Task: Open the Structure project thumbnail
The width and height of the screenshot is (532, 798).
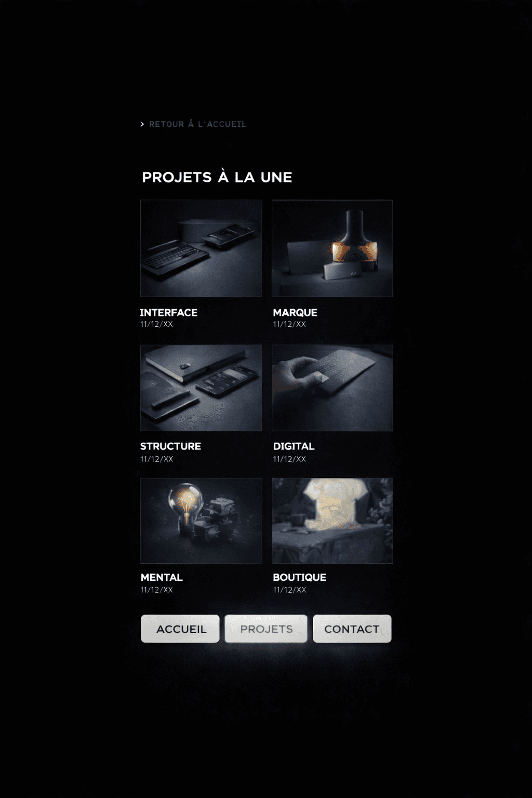Action: tap(201, 388)
